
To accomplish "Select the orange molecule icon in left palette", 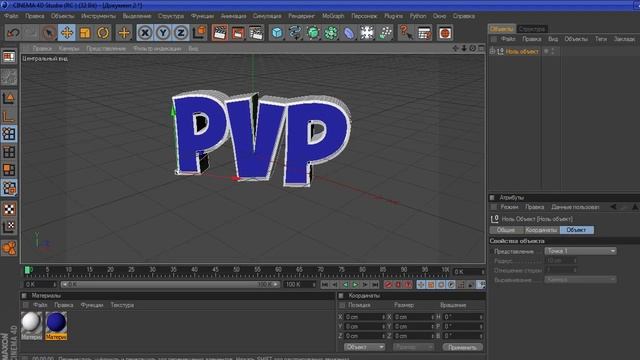I will tap(9, 248).
